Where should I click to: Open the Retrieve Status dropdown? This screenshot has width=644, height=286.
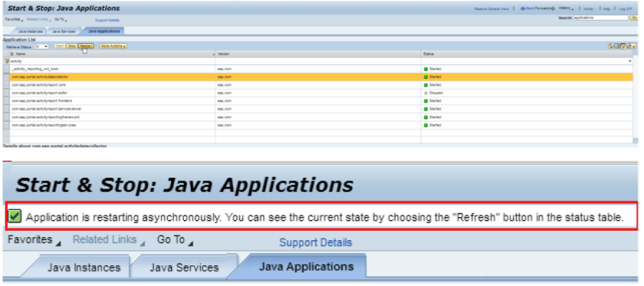click(41, 47)
